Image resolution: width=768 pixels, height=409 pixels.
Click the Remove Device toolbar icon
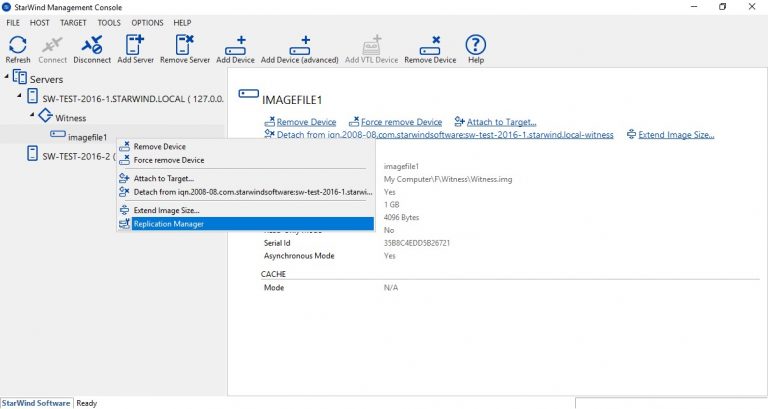(430, 47)
